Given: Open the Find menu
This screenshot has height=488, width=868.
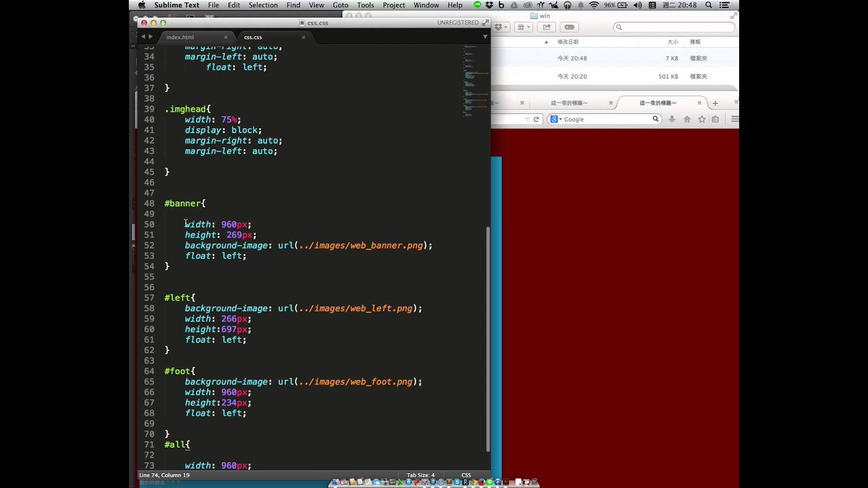Looking at the screenshot, I should 293,5.
